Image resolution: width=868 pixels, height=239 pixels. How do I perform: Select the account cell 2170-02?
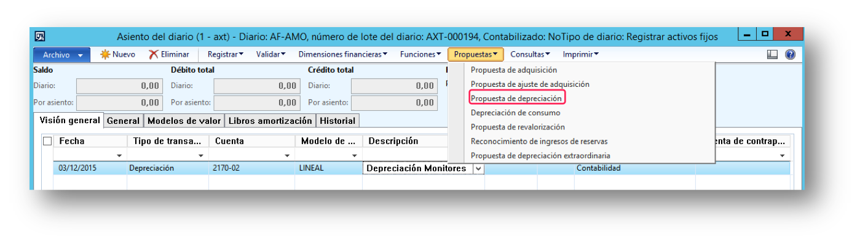pyautogui.click(x=252, y=168)
